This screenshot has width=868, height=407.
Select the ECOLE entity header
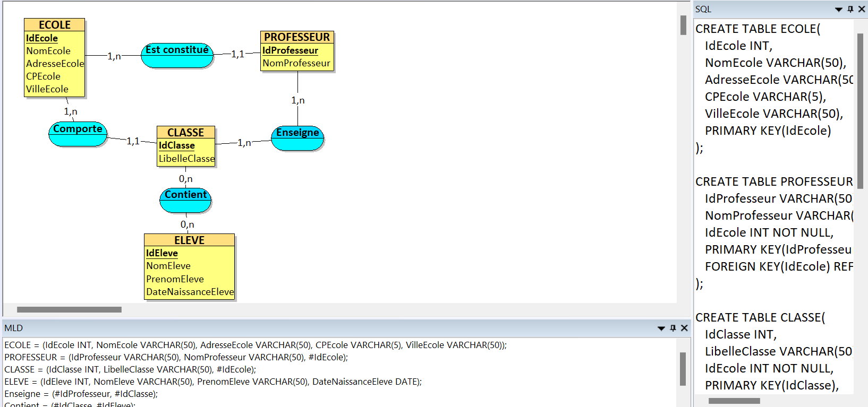coord(55,25)
